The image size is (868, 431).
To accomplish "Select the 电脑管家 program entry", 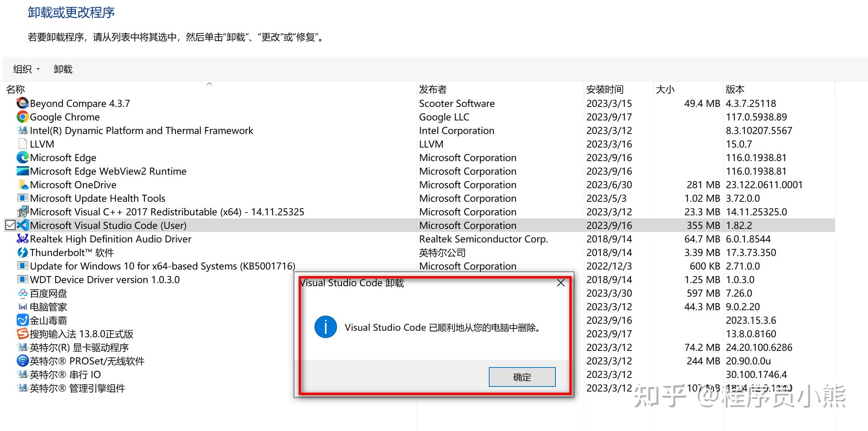I will pyautogui.click(x=48, y=307).
